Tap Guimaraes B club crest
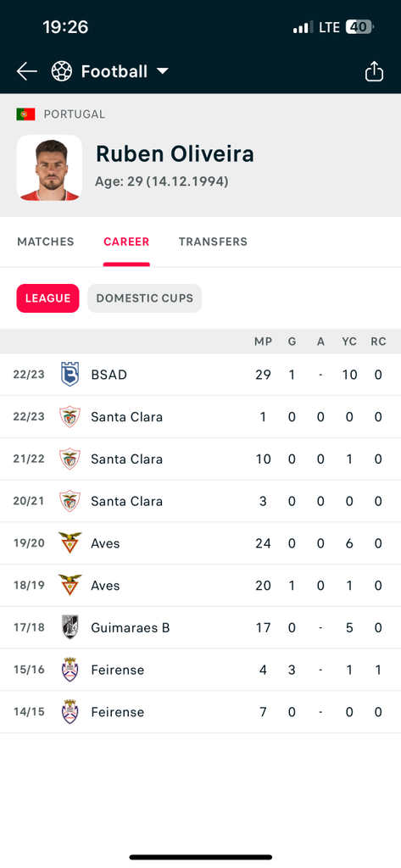Image resolution: width=401 pixels, height=868 pixels. [x=70, y=627]
